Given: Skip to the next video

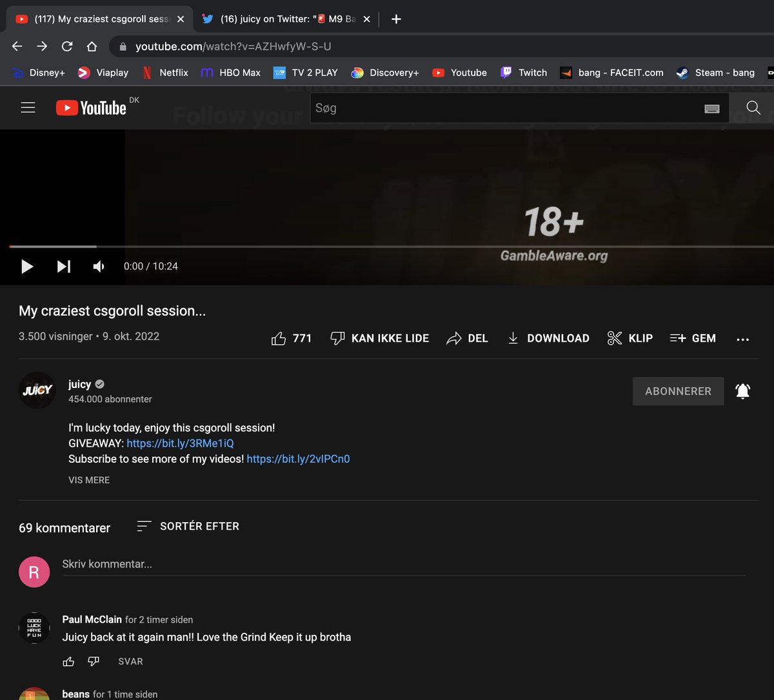Looking at the screenshot, I should click(x=64, y=266).
